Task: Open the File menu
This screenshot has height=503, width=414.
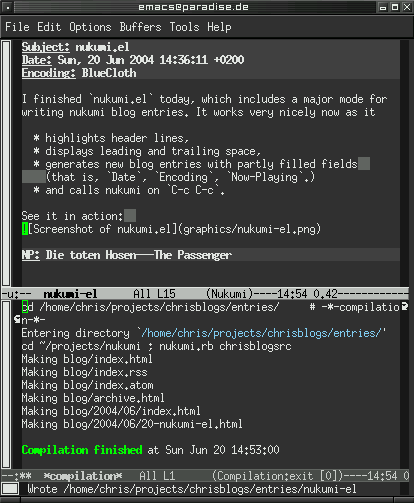Action: pos(17,27)
